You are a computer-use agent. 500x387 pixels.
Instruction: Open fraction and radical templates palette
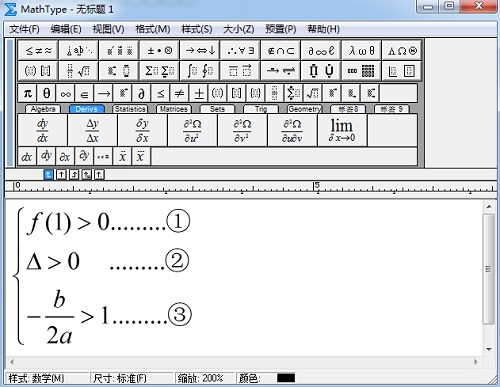(79, 71)
